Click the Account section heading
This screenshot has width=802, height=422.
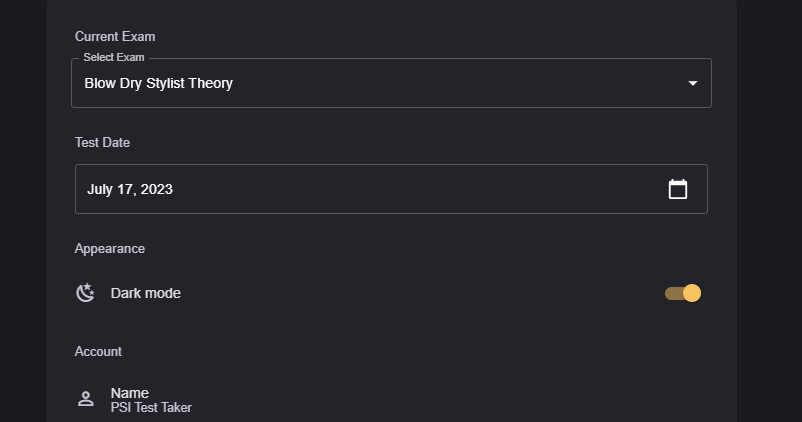tap(98, 351)
